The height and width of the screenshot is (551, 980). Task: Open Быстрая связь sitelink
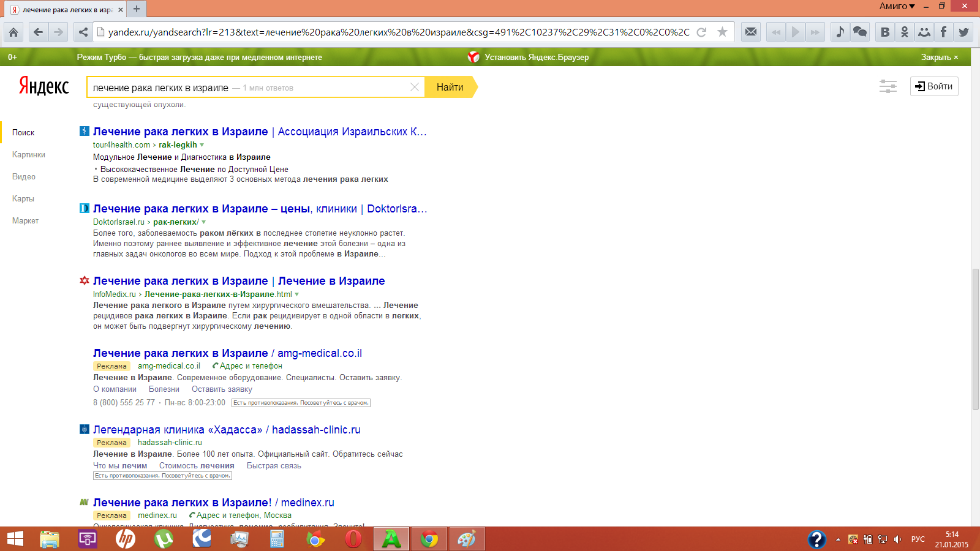(x=274, y=466)
